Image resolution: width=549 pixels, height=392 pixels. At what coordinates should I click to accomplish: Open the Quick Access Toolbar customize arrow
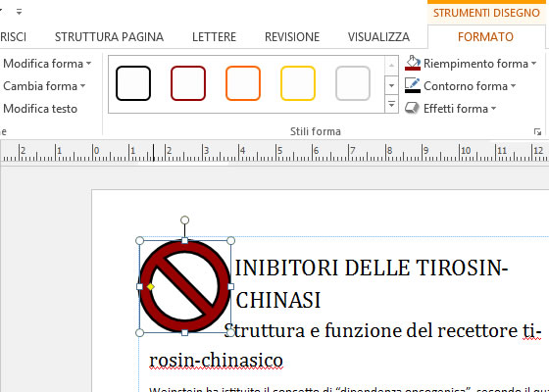[19, 12]
